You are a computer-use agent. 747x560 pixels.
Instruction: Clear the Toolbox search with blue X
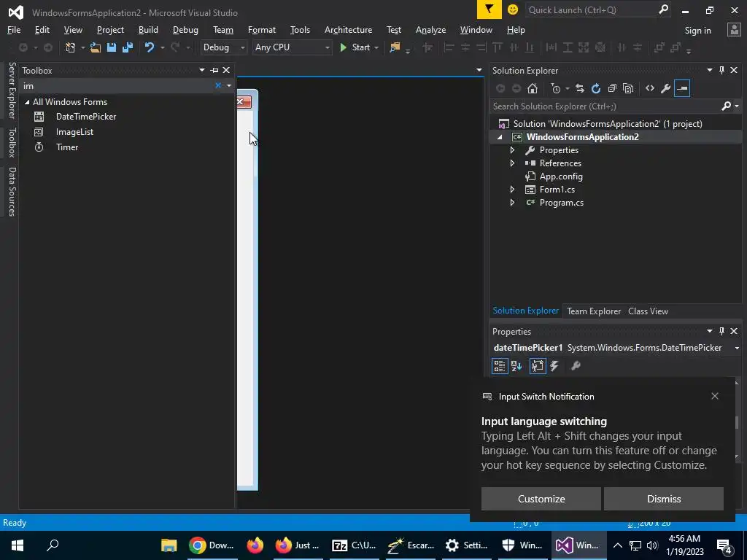point(218,86)
